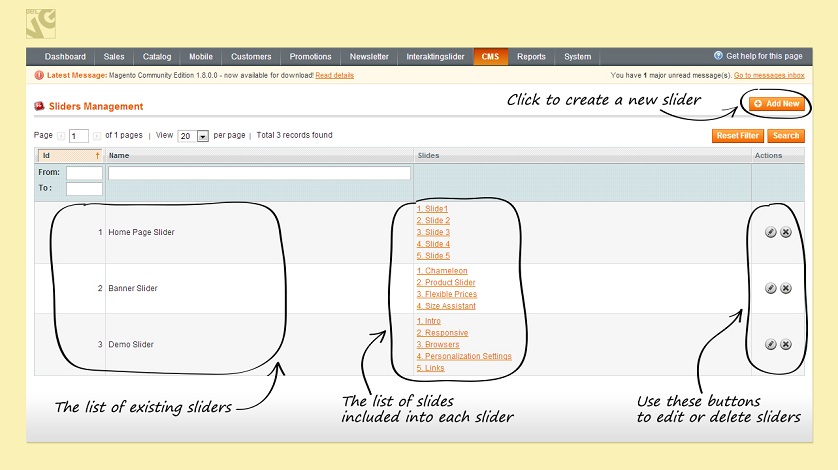This screenshot has height=470, width=838.
Task: Click edit icon for Demo Slider
Action: coord(770,344)
